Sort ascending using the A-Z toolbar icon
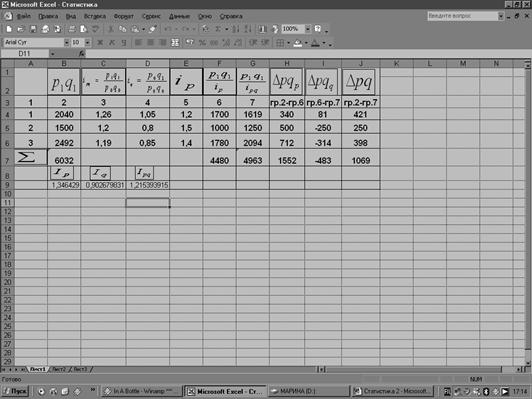The image size is (532, 399). [x=235, y=29]
